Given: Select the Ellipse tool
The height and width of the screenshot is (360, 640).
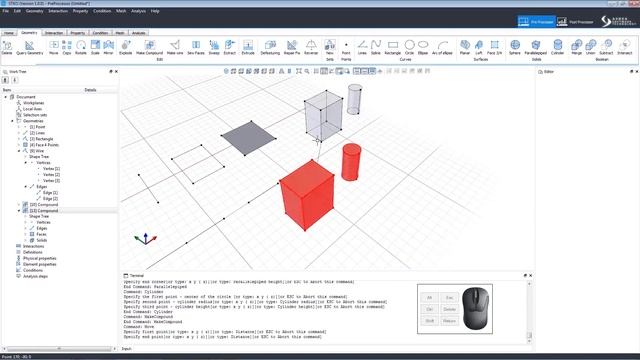Looking at the screenshot, I should click(423, 47).
